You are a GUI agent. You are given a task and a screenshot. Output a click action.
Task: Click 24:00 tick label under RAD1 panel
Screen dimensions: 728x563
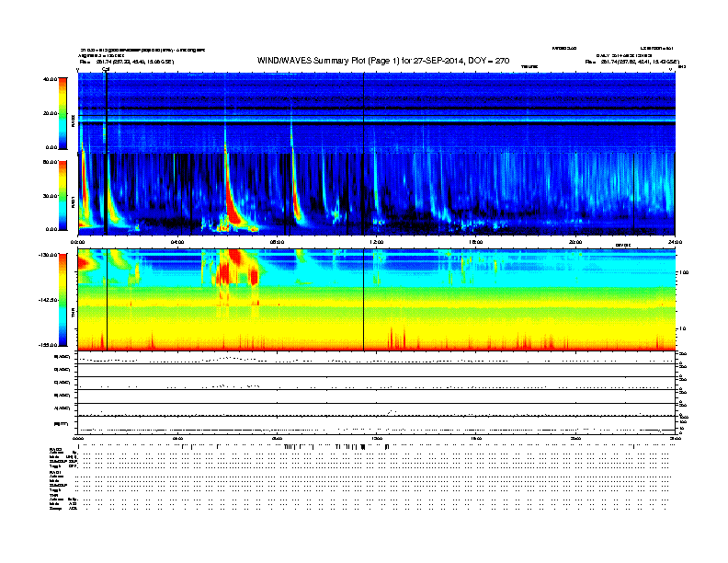[675, 242]
